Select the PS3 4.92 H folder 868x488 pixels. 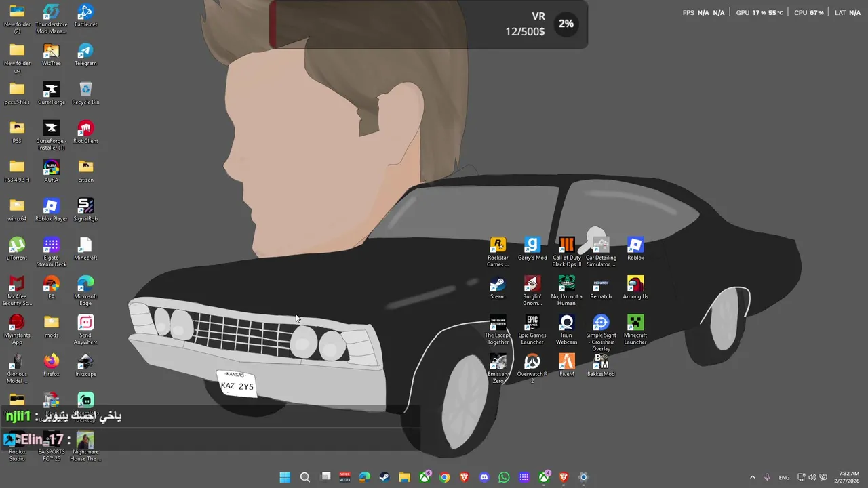[17, 171]
